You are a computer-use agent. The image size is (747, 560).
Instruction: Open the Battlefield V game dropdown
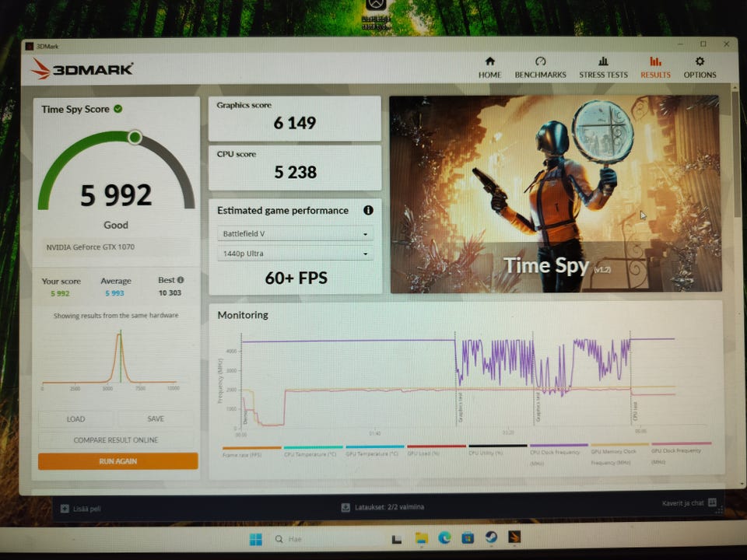295,234
